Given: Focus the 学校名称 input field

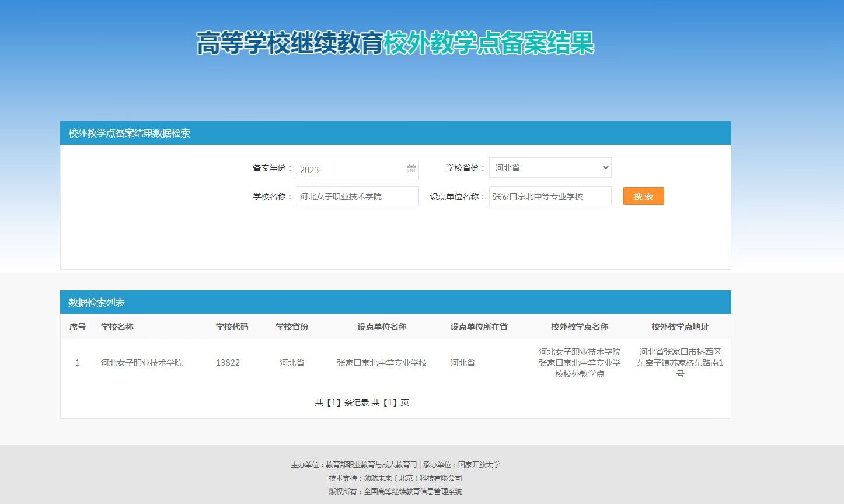Looking at the screenshot, I should pyautogui.click(x=358, y=197).
